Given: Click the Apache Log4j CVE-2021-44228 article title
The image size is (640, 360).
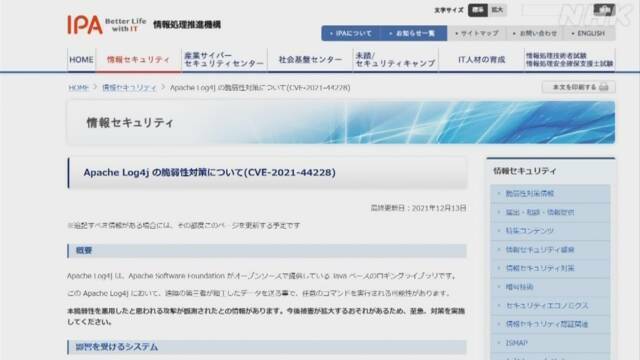Looking at the screenshot, I should (x=209, y=173).
